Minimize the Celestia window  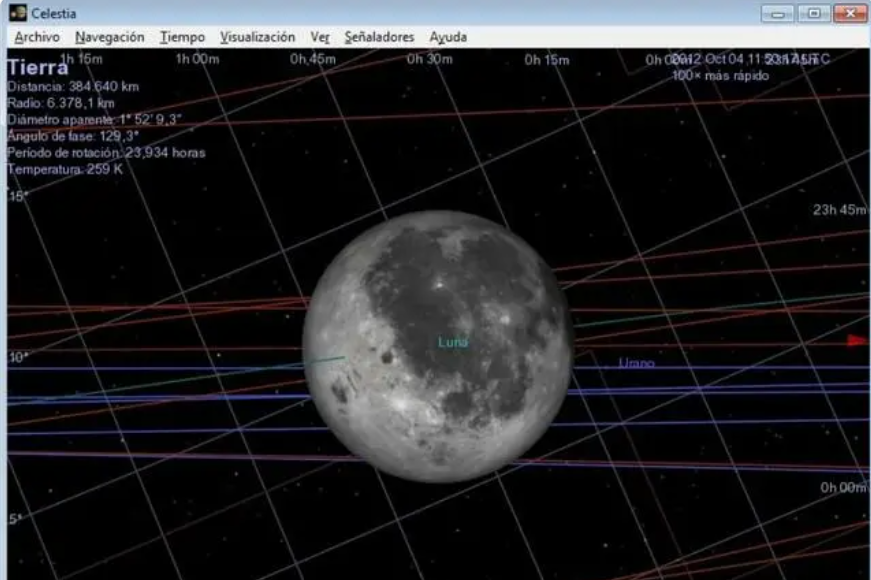click(x=777, y=13)
